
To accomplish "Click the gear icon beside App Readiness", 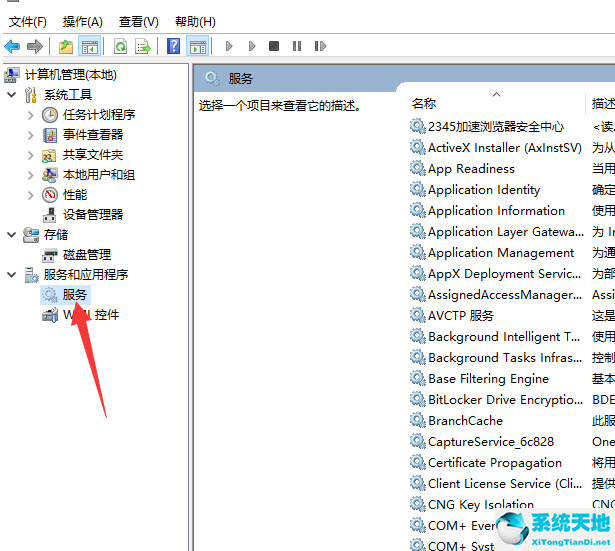I will click(x=417, y=169).
